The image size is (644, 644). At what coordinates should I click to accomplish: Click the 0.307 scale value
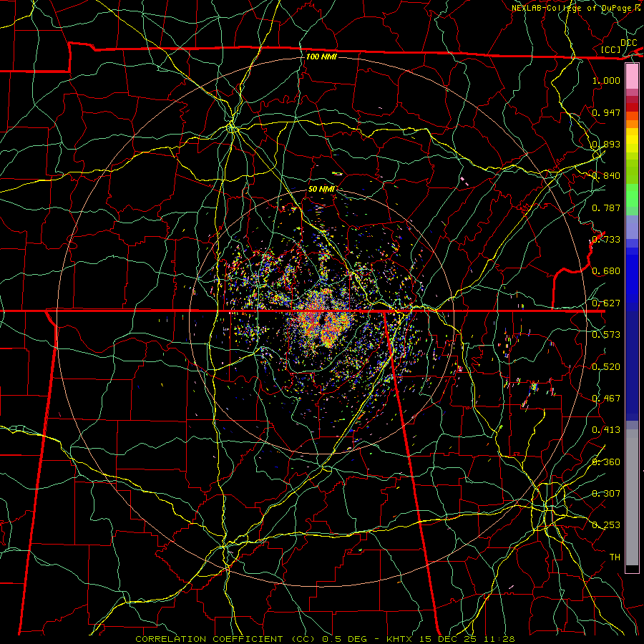coord(606,494)
